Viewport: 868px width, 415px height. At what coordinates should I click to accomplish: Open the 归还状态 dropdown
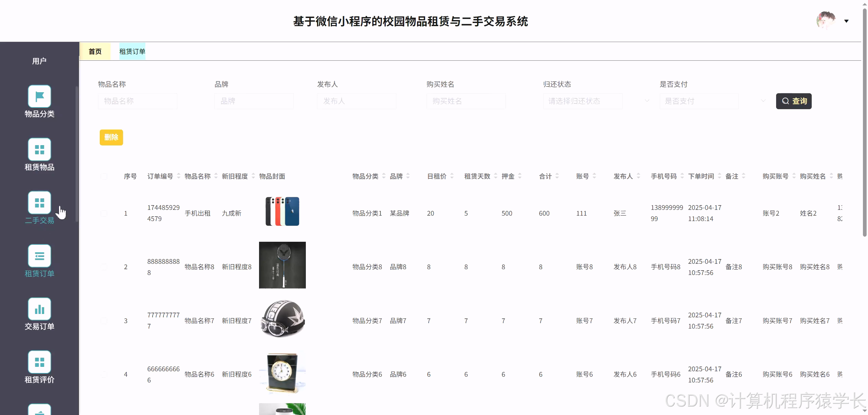[x=583, y=101]
